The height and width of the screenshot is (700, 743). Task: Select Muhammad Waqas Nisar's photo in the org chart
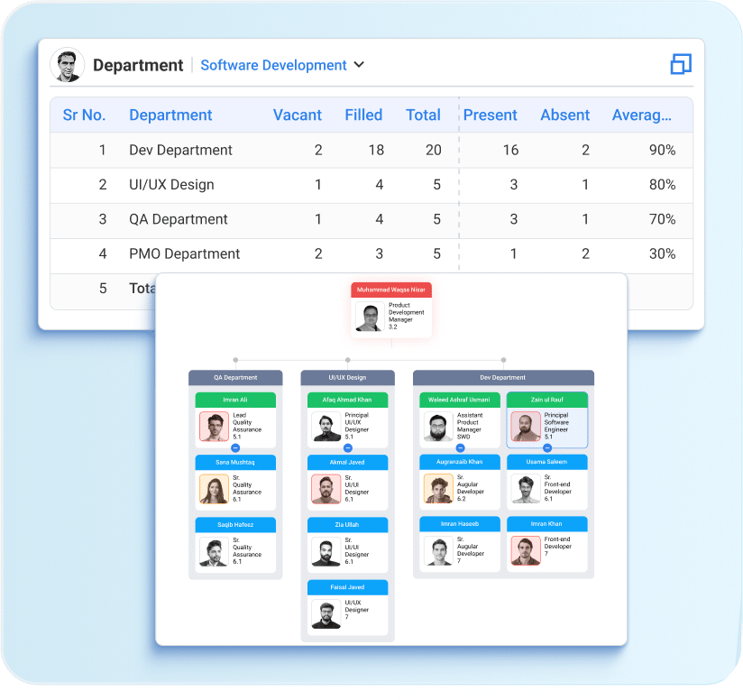[369, 315]
